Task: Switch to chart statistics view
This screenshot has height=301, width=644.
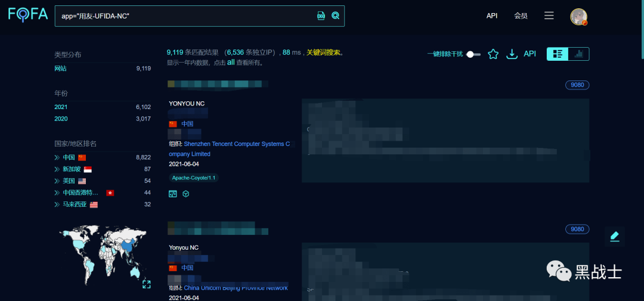Action: (578, 54)
